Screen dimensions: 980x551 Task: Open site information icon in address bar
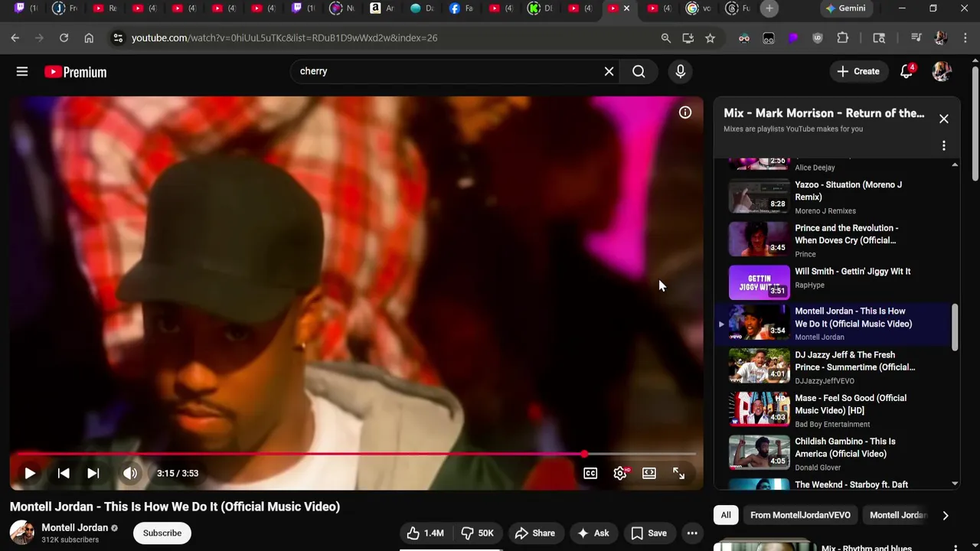point(117,37)
